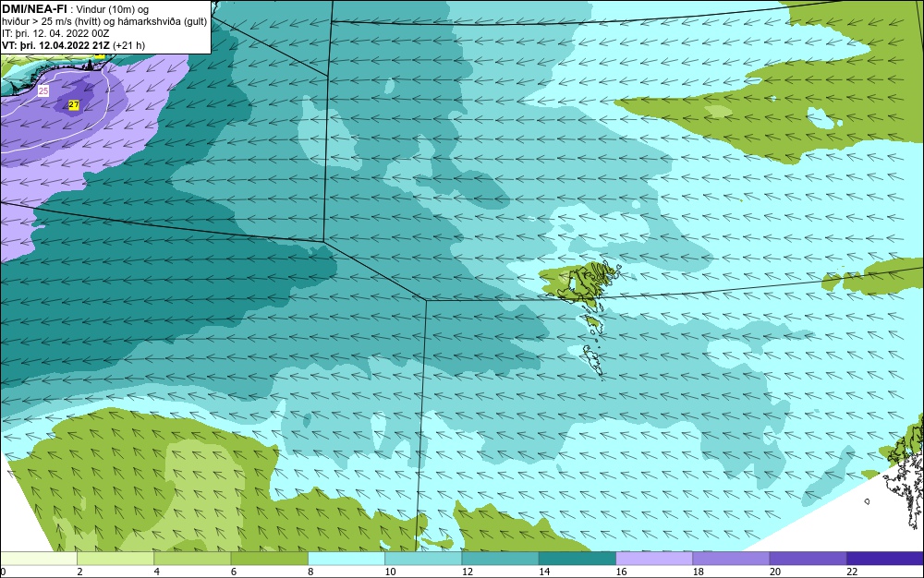The width and height of the screenshot is (924, 578).
Task: Click the legend scale value 20
Action: (x=775, y=572)
